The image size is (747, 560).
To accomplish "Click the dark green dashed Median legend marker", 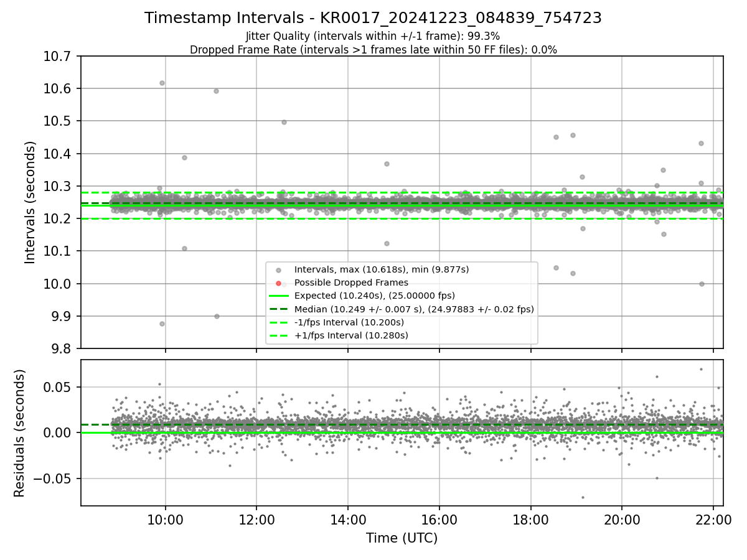I will point(278,309).
